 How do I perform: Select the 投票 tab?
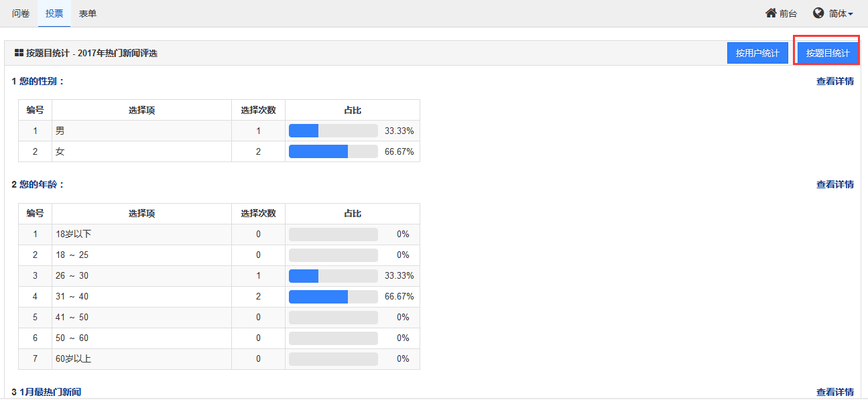[54, 13]
